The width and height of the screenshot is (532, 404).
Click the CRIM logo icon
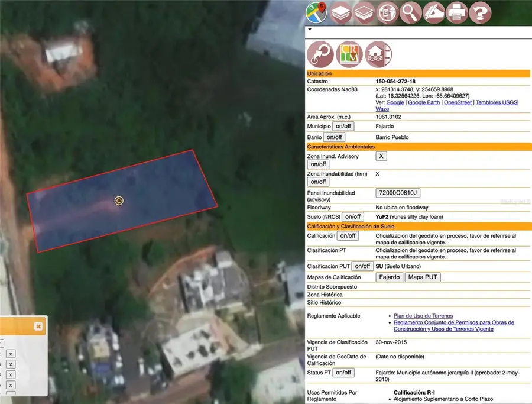tap(349, 54)
